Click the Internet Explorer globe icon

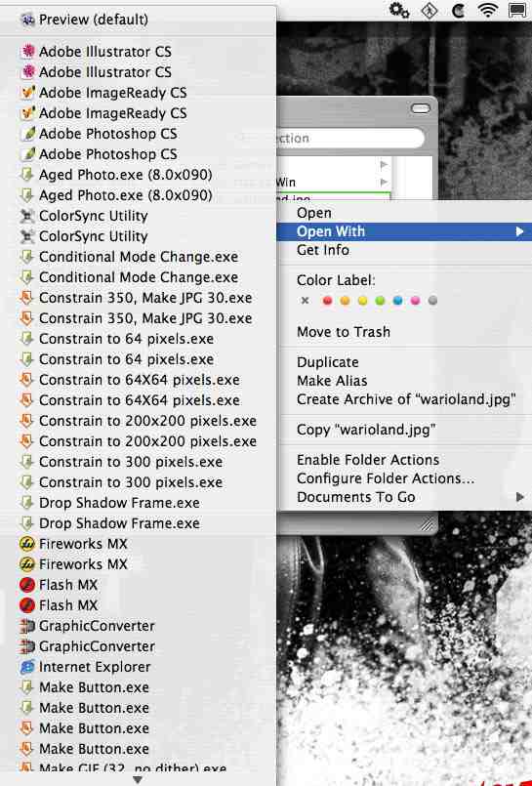[x=27, y=667]
